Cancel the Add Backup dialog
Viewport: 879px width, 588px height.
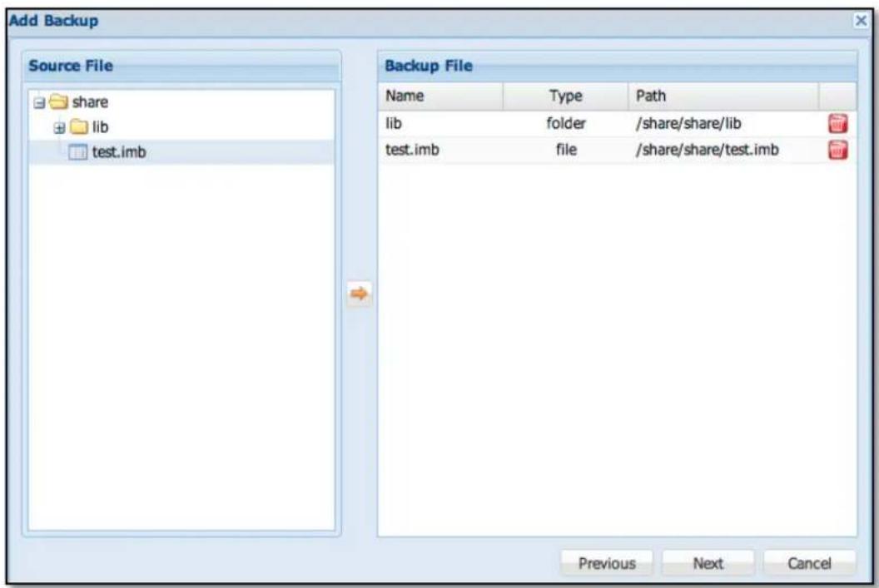click(x=809, y=563)
